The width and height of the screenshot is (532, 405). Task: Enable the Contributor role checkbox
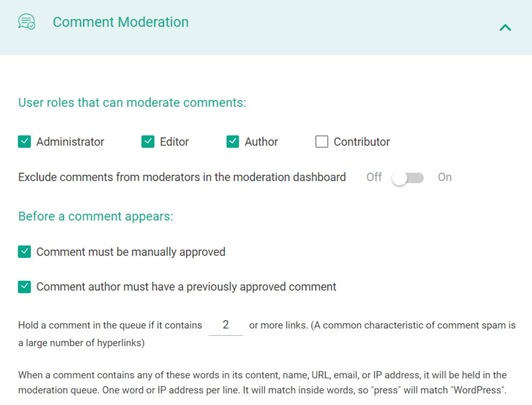point(322,142)
